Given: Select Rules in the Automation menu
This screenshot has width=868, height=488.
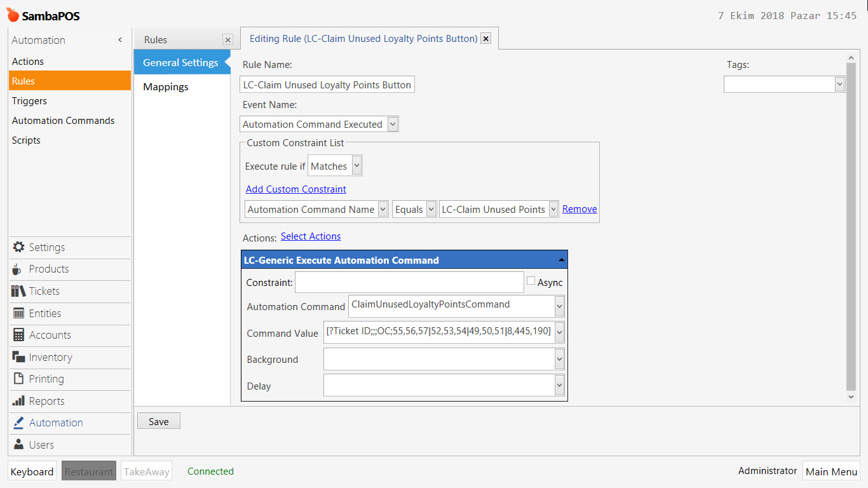Looking at the screenshot, I should (x=69, y=81).
